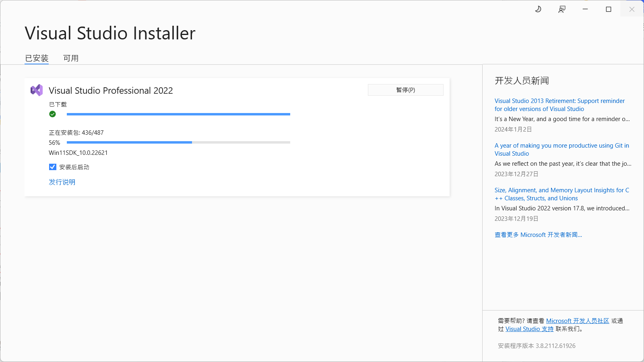Viewport: 644px width, 362px height.
Task: Open Visual Studio 2013 Retirement news article
Action: pyautogui.click(x=559, y=105)
